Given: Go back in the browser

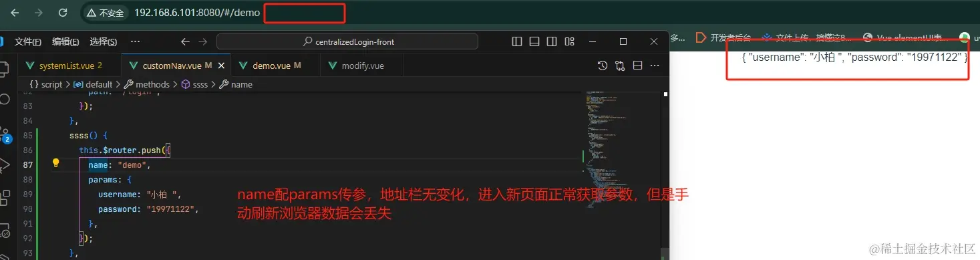Looking at the screenshot, I should (15, 13).
